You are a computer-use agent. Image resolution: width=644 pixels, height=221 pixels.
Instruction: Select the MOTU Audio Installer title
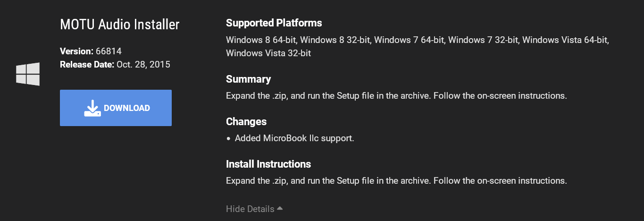120,25
